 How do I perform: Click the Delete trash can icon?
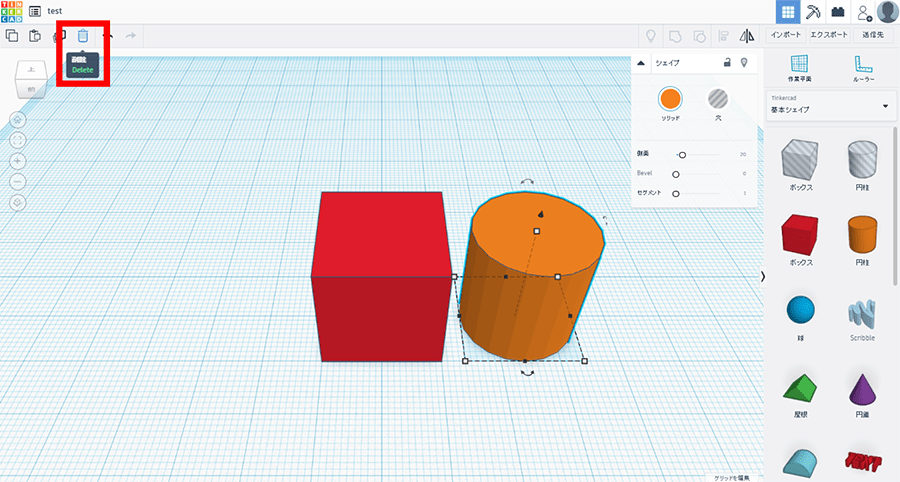83,36
